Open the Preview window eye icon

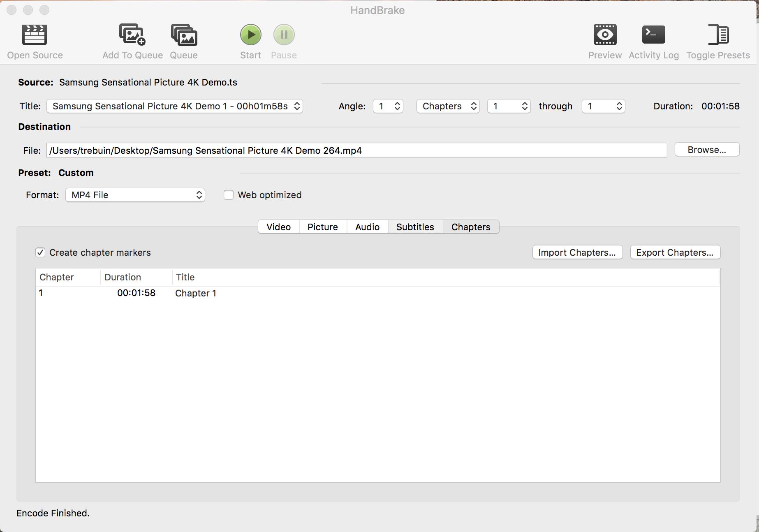[x=605, y=35]
